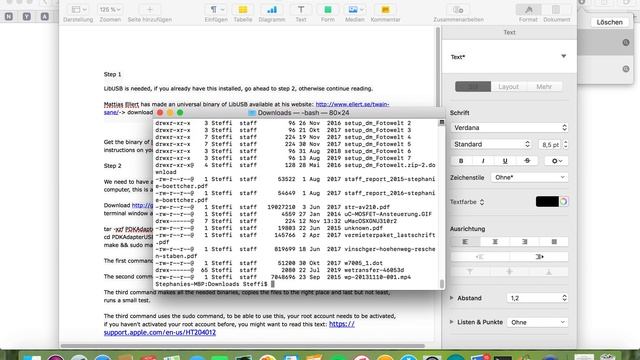640x360 pixels.
Task: Align text left under Ausrichtung
Action: [465, 242]
